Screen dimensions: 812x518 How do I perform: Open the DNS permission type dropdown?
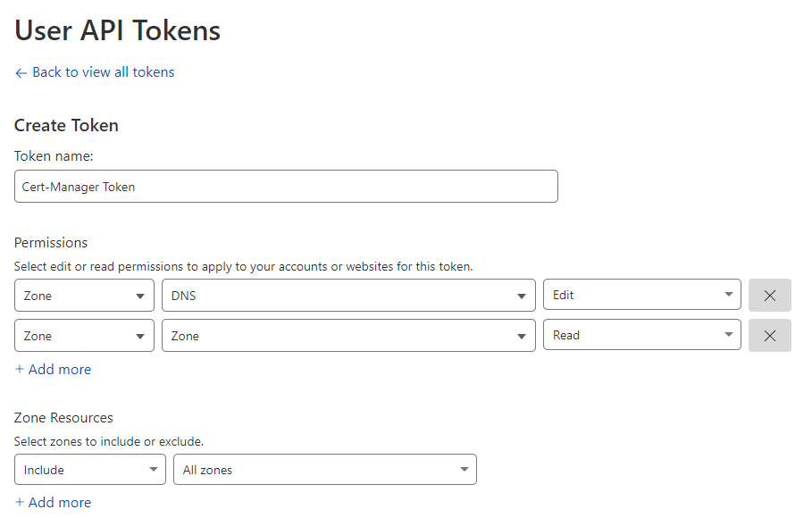(347, 296)
